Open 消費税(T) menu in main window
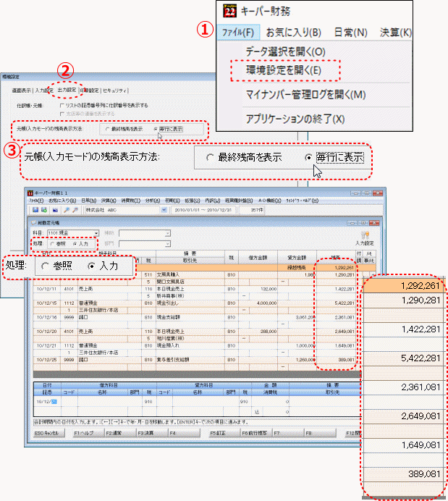The width and height of the screenshot is (448, 501). coord(130,201)
